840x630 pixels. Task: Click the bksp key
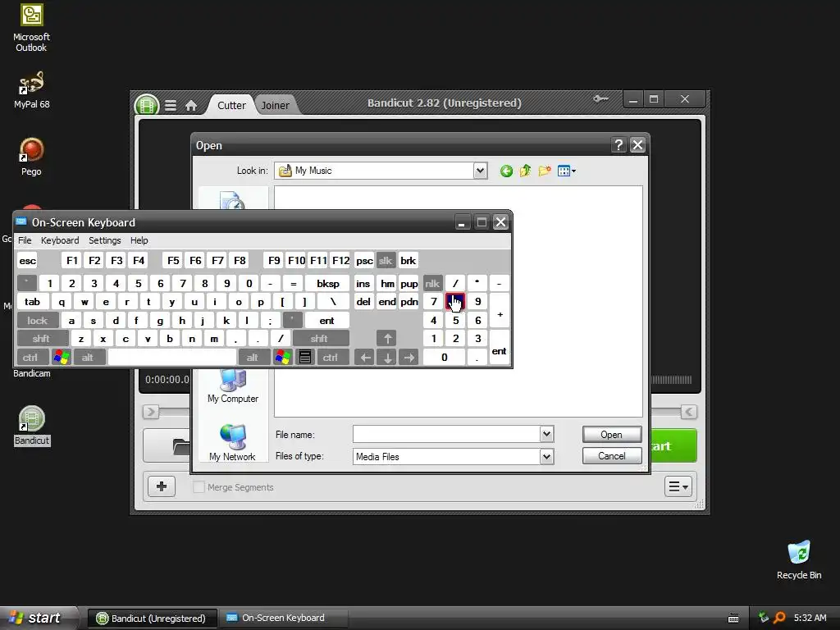pos(327,283)
